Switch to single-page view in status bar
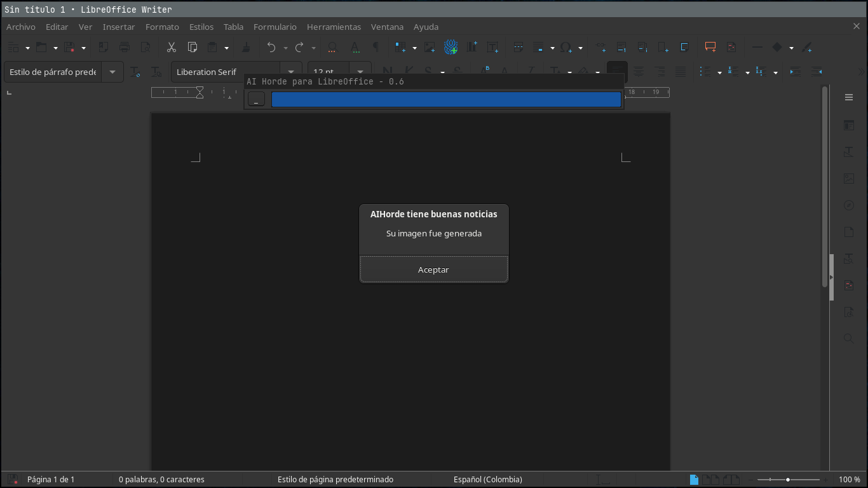 pyautogui.click(x=694, y=479)
